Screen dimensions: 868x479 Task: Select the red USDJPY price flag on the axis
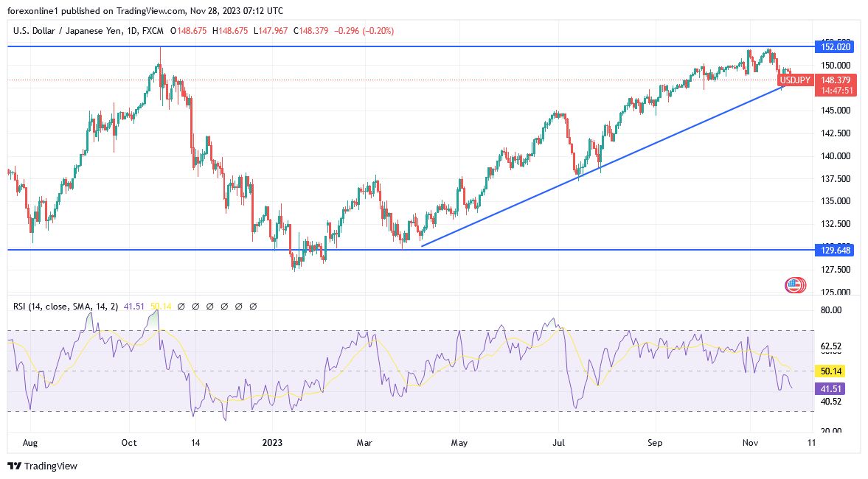point(796,80)
